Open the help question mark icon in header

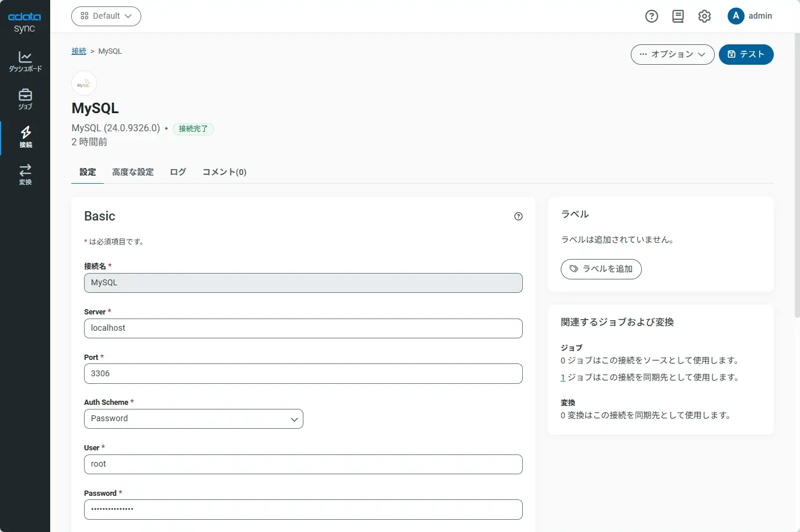pos(652,16)
